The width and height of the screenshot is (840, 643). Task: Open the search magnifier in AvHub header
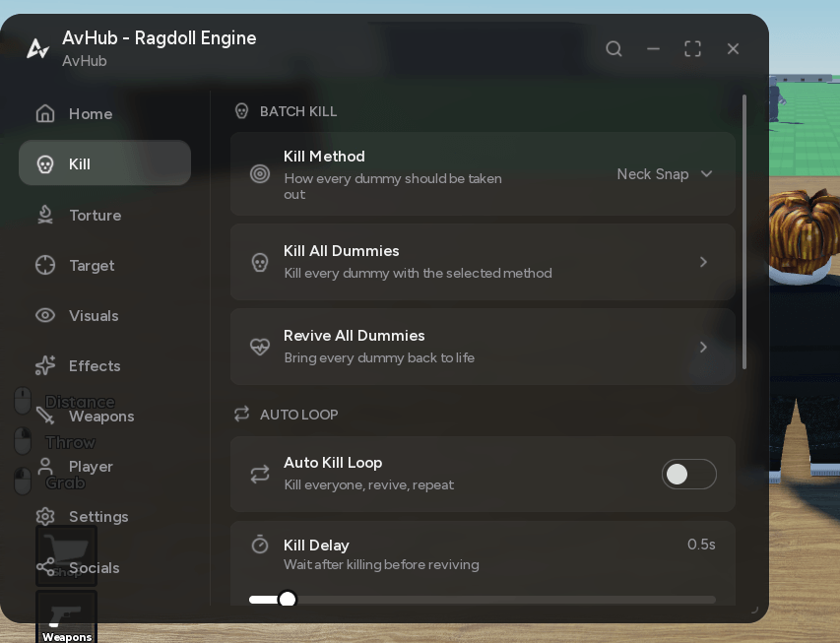pyautogui.click(x=614, y=49)
